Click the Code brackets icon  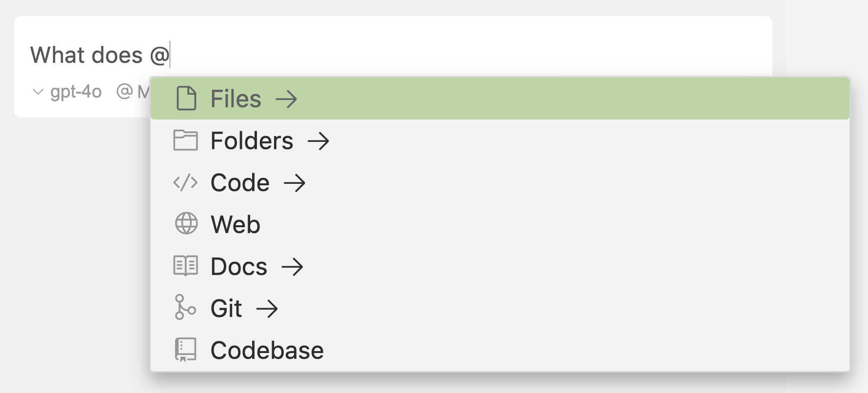(x=186, y=182)
